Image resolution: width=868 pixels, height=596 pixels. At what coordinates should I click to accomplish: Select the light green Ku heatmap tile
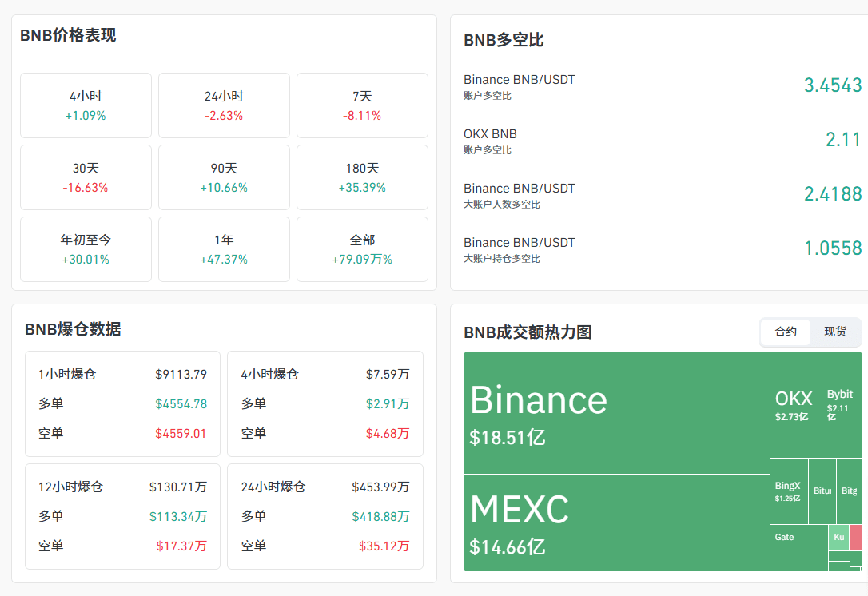[x=838, y=537]
